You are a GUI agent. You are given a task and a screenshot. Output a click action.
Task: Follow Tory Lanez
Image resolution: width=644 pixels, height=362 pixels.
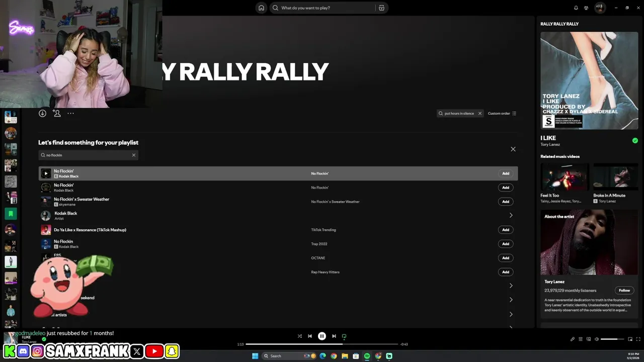click(x=624, y=290)
